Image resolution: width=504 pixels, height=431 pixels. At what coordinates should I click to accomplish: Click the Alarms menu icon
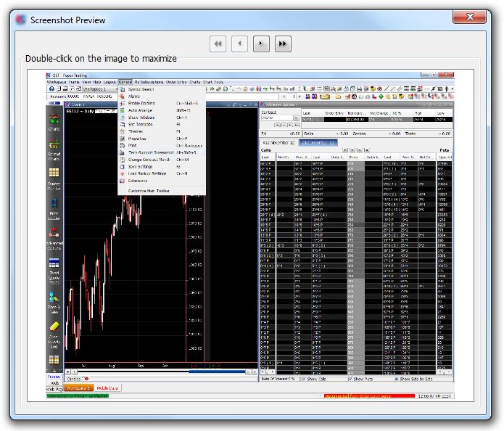tap(122, 97)
